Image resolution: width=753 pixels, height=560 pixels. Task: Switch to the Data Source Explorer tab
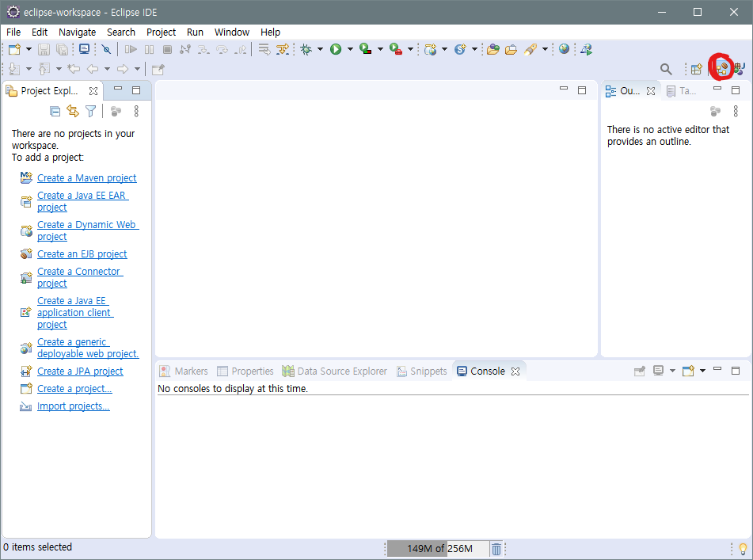335,371
